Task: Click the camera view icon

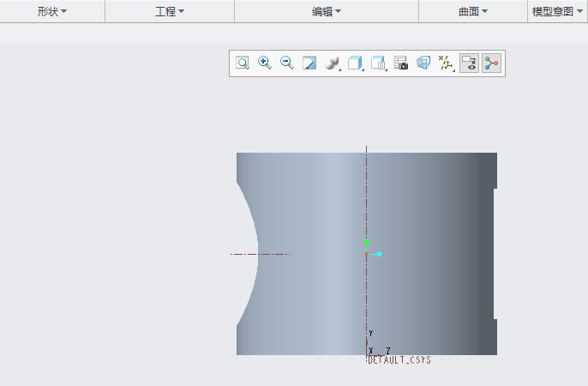Action: pos(401,63)
